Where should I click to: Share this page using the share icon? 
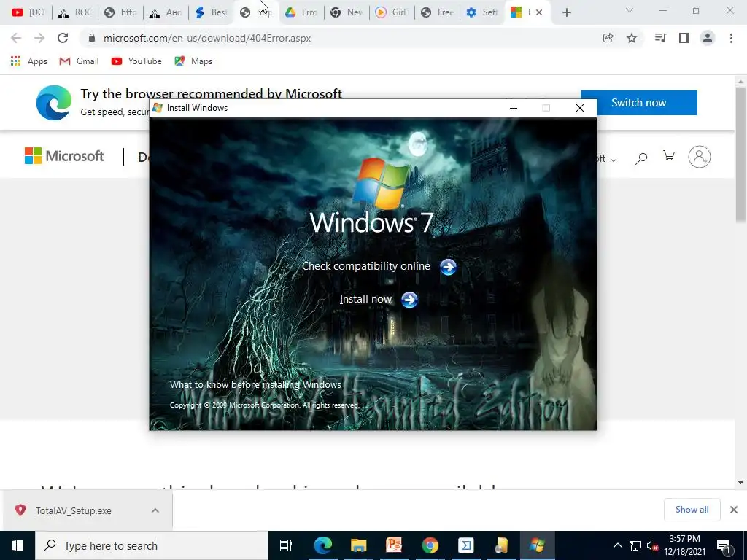pyautogui.click(x=608, y=38)
